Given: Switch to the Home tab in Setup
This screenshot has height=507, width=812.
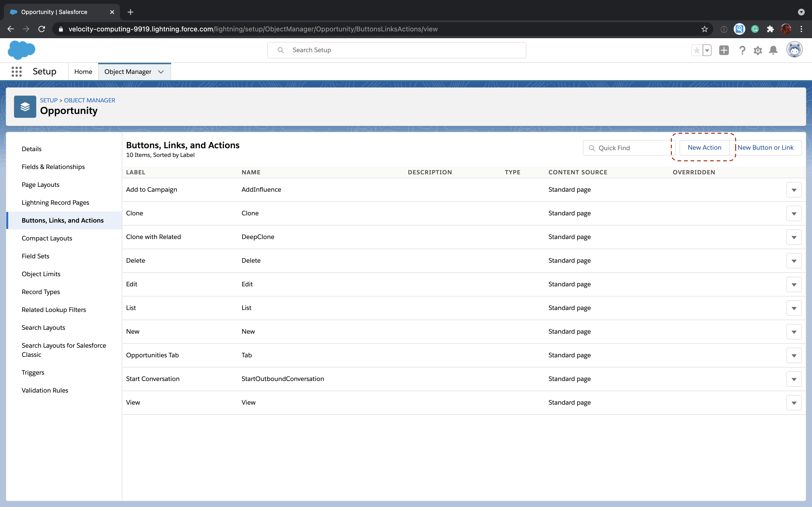Looking at the screenshot, I should click(83, 71).
